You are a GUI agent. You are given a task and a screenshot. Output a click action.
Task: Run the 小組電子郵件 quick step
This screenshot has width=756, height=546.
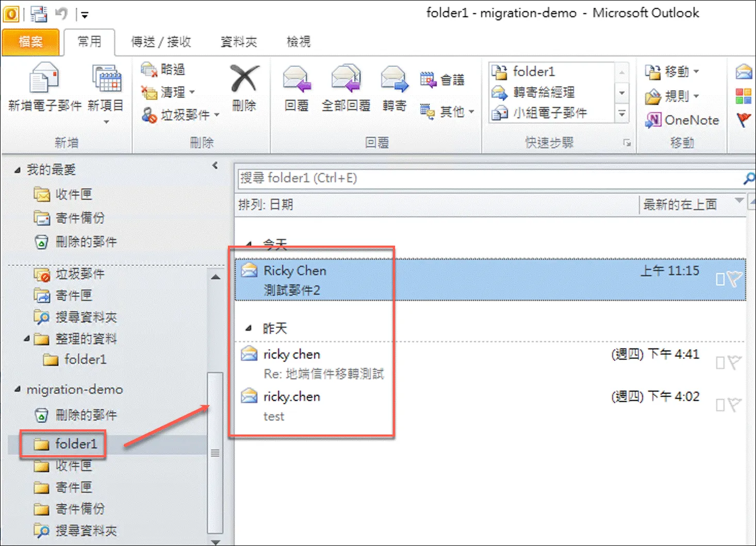click(552, 113)
